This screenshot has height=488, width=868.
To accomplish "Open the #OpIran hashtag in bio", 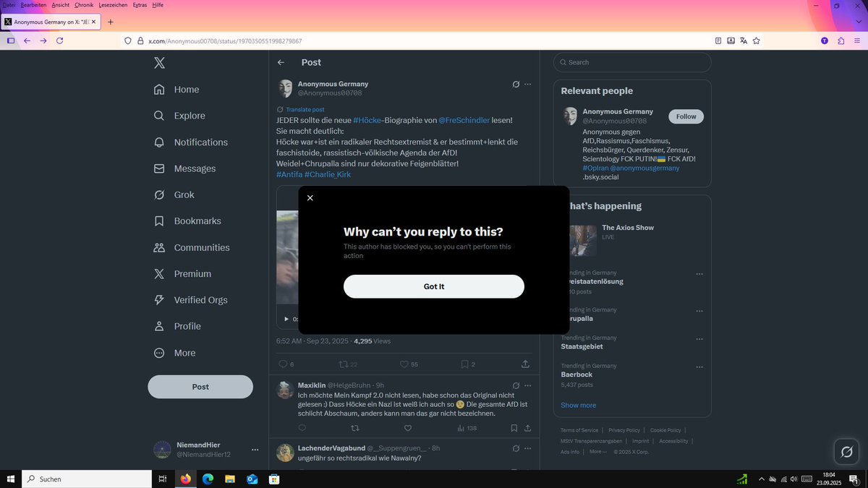I will [x=594, y=168].
